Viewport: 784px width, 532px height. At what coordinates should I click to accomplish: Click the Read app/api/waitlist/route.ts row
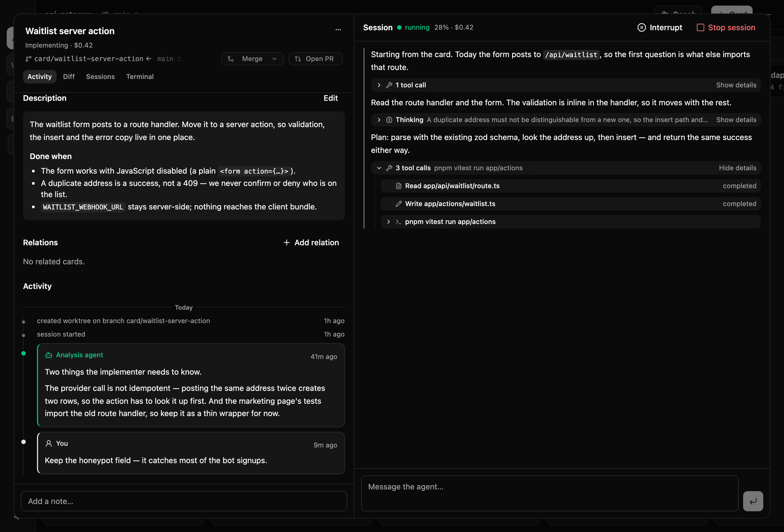570,186
